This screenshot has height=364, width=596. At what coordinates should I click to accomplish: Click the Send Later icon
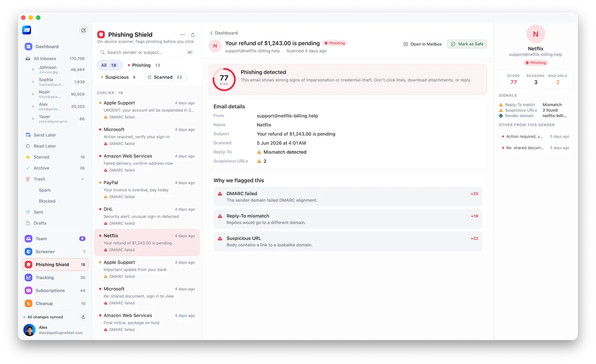pos(28,135)
